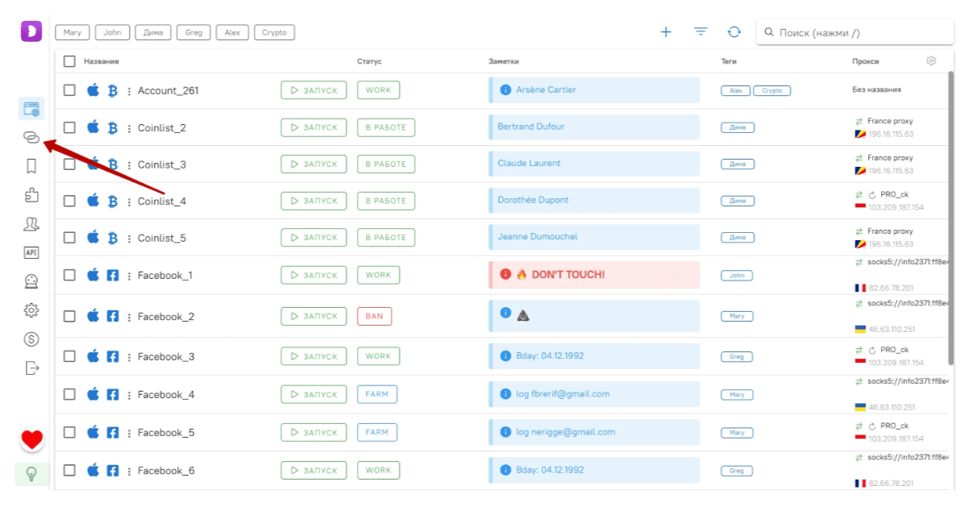Open the extensions puzzle icon
Image resolution: width=980 pixels, height=507 pixels.
tap(31, 195)
